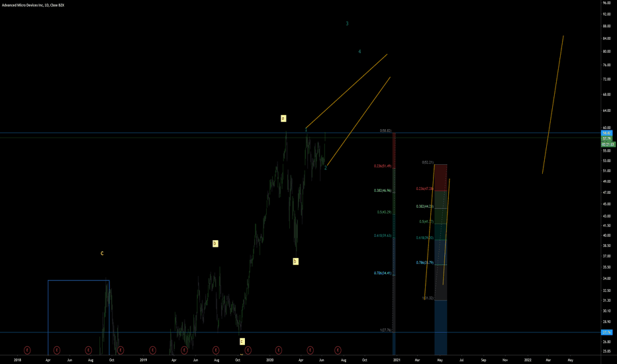Select the red 0.236 zone of right Fibonacci
617x364 pixels.
(x=441, y=177)
